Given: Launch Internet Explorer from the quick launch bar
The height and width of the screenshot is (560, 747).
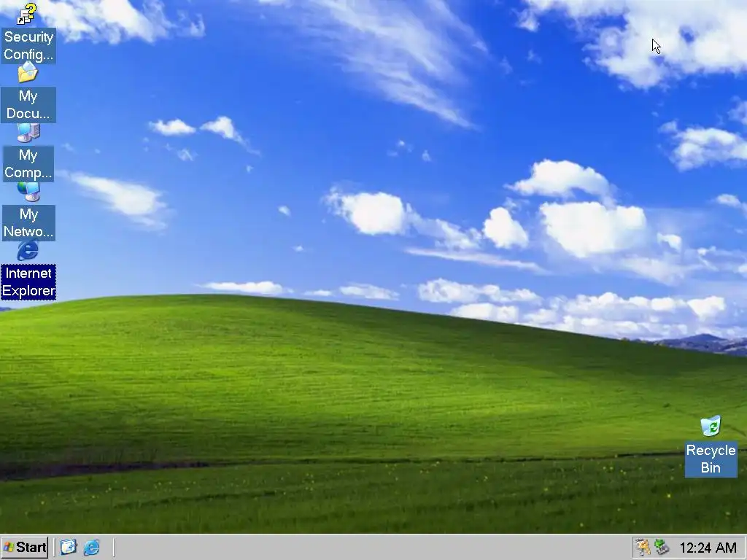Looking at the screenshot, I should (91, 547).
